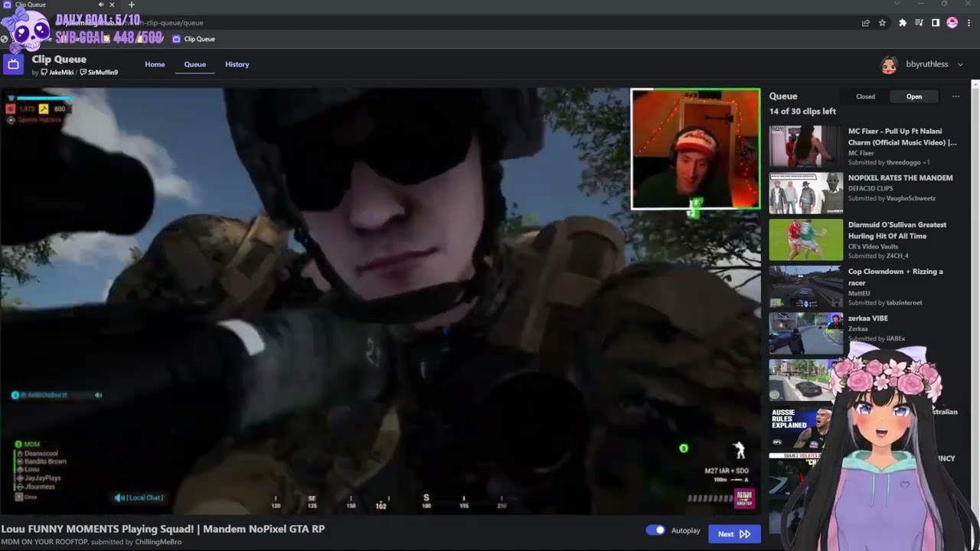The width and height of the screenshot is (980, 551).
Task: Open the browser extensions puzzle menu
Action: 903,23
